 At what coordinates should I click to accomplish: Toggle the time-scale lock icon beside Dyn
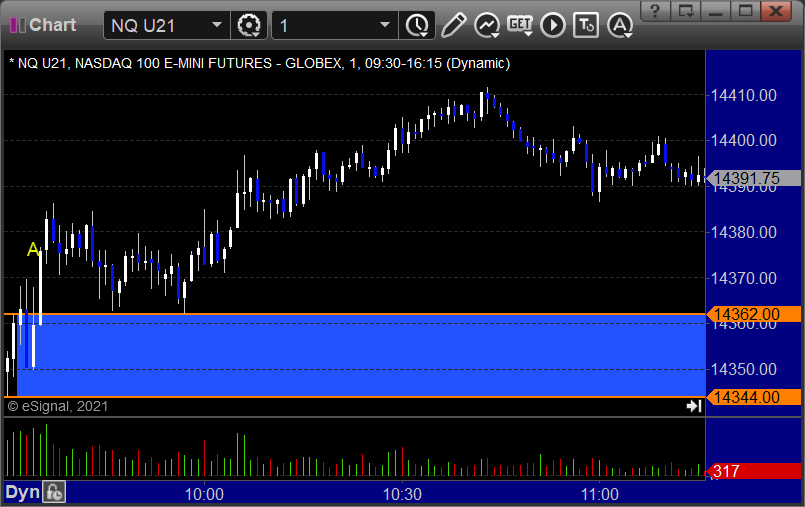[x=54, y=493]
